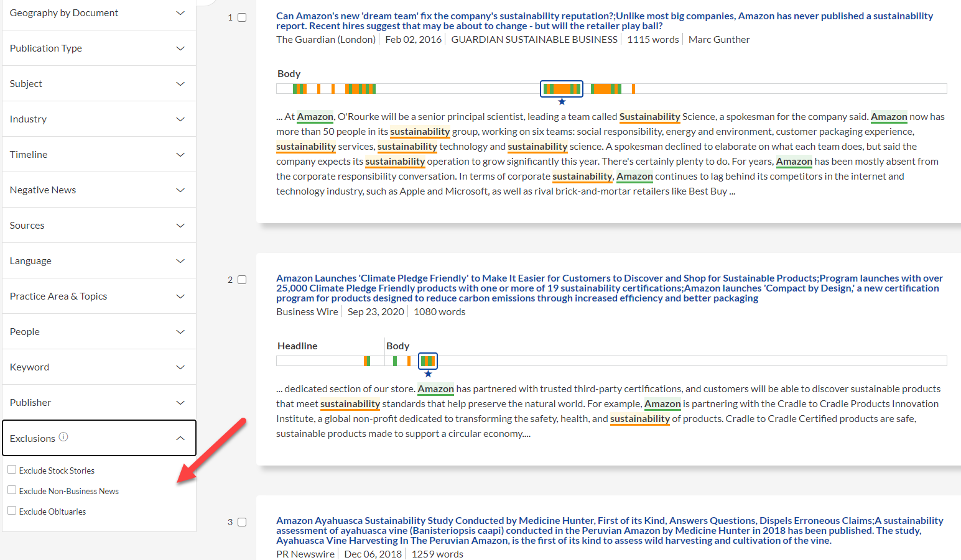961x560 pixels.
Task: Click first hit cluster at start of result 1 bar
Action: (300, 89)
